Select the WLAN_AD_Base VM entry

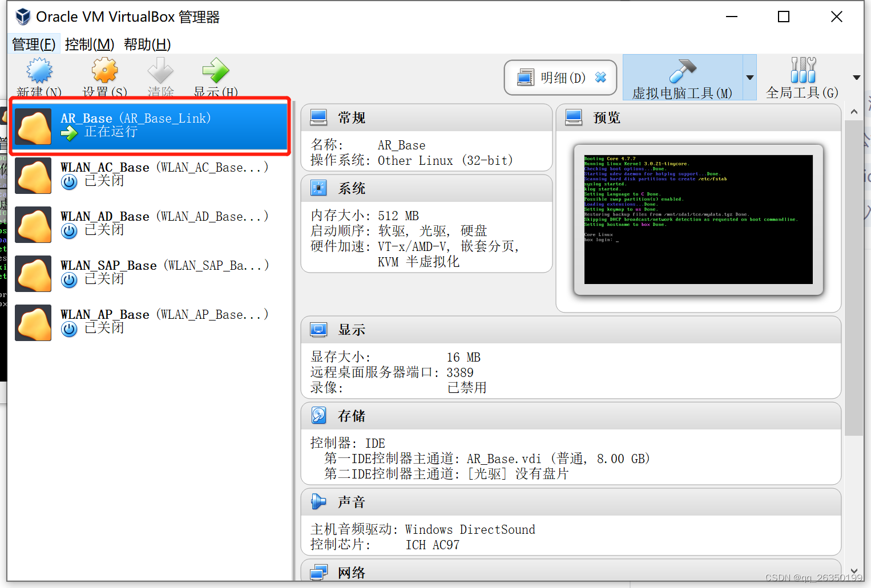[151, 225]
